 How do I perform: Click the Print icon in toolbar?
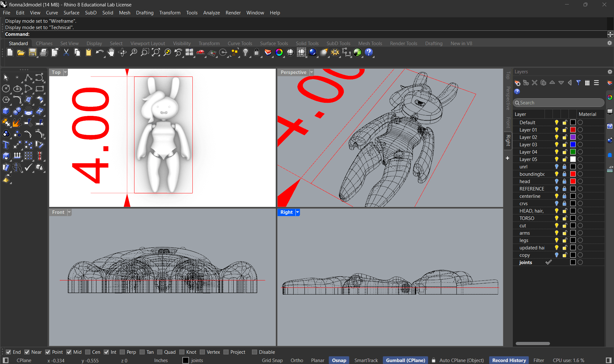(44, 53)
